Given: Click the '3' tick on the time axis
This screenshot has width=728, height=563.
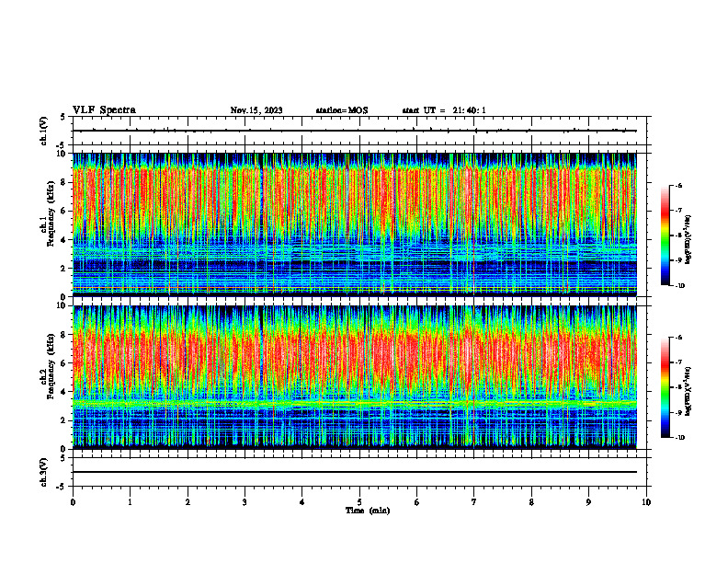Looking at the screenshot, I should click(x=245, y=502).
